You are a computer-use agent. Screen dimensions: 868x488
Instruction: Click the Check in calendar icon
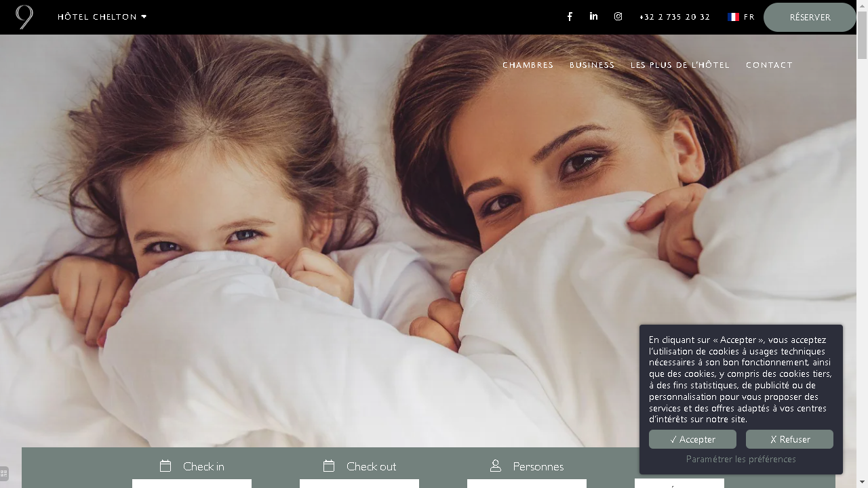pos(165,466)
